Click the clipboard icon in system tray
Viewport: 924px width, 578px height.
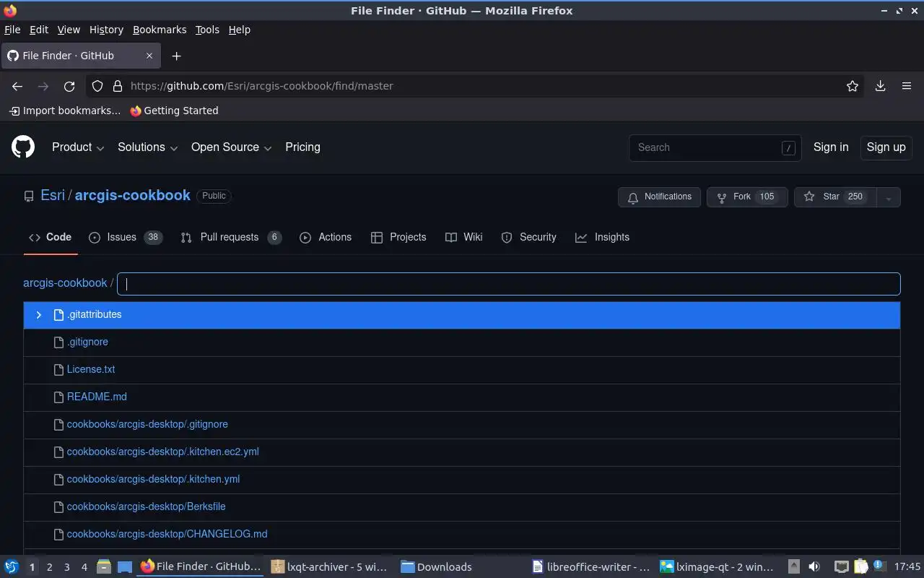tap(860, 567)
